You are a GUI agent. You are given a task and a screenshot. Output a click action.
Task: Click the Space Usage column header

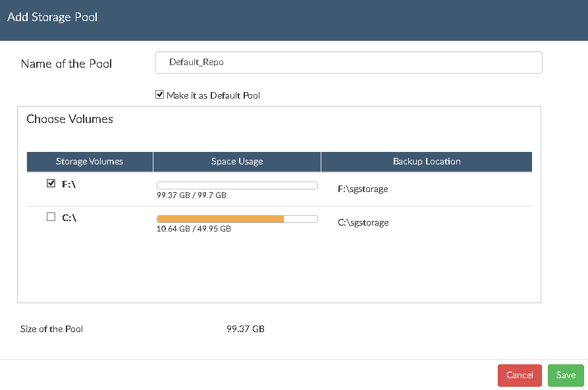[237, 162]
